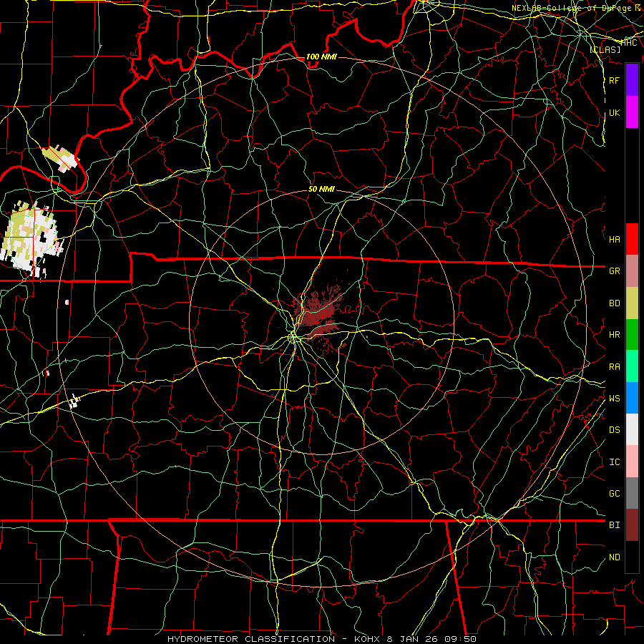Select the GR legend label
The width and height of the screenshot is (644, 644).
614,271
